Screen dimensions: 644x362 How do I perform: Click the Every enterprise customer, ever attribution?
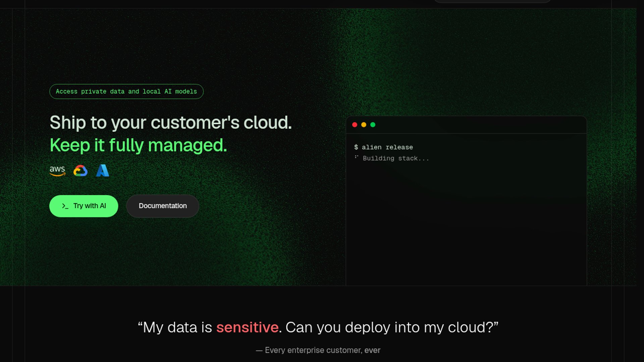tap(318, 350)
